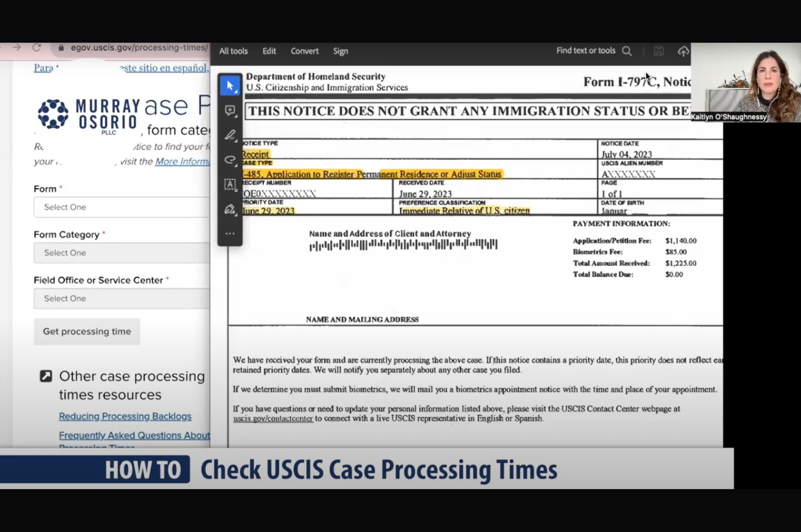Click the browser address bar URL
This screenshot has width=801, height=532.
pos(139,47)
